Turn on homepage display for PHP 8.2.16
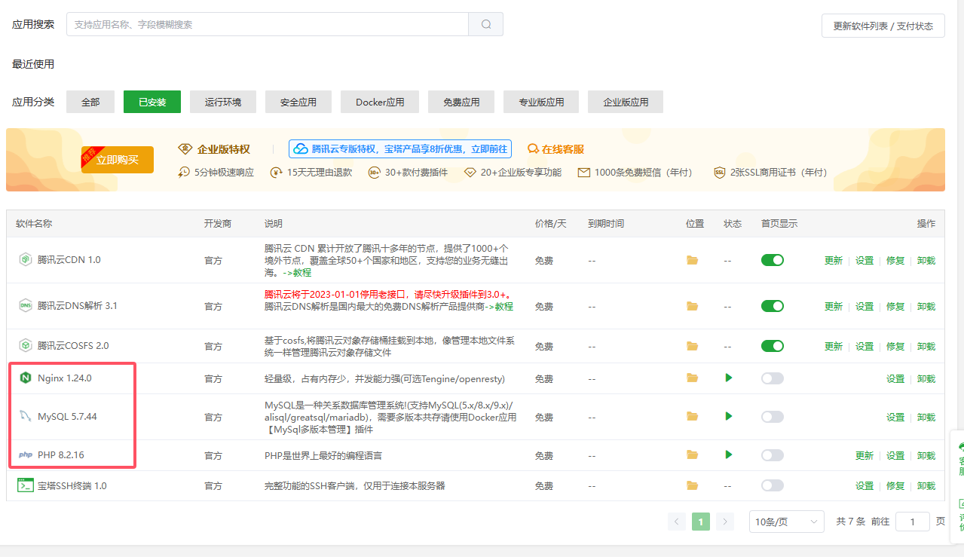The width and height of the screenshot is (964, 560). click(x=772, y=455)
